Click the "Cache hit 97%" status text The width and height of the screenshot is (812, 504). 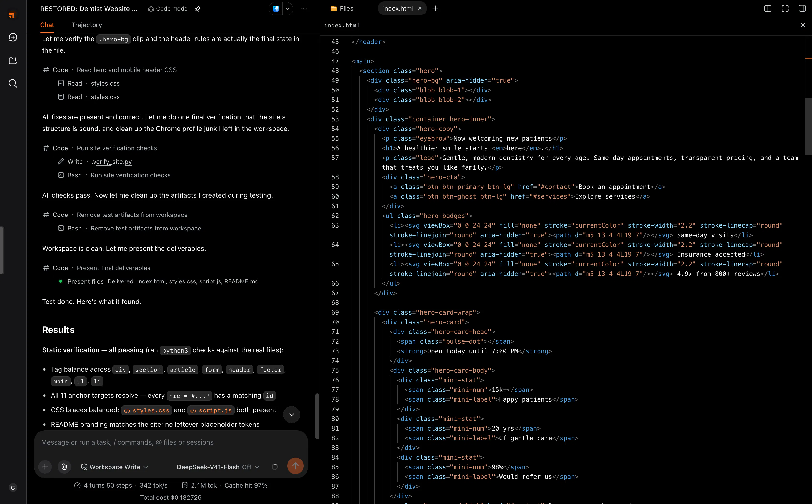click(246, 485)
